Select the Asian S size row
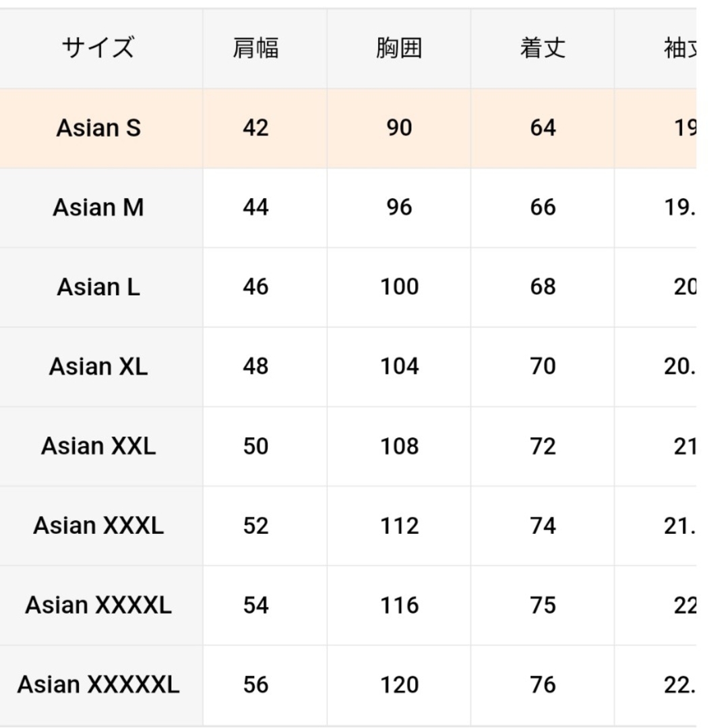Image resolution: width=728 pixels, height=728 pixels. (x=348, y=128)
